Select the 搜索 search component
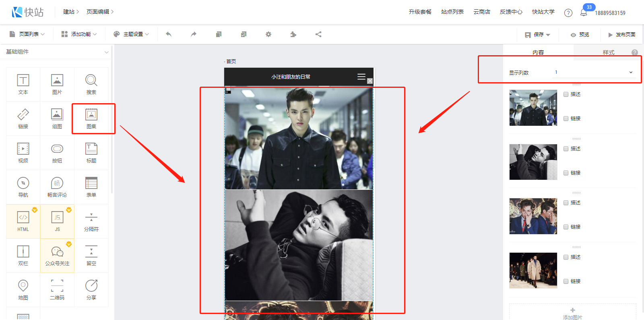This screenshot has width=644, height=320. tap(91, 84)
